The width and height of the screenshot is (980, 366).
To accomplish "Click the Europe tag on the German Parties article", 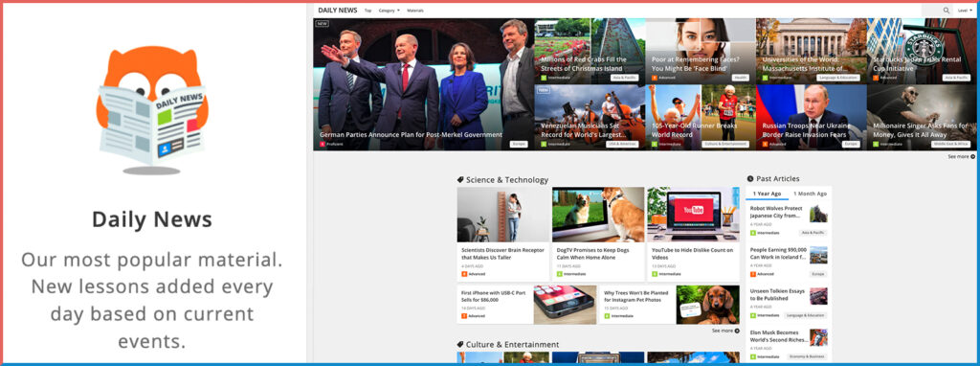I will coord(518,144).
